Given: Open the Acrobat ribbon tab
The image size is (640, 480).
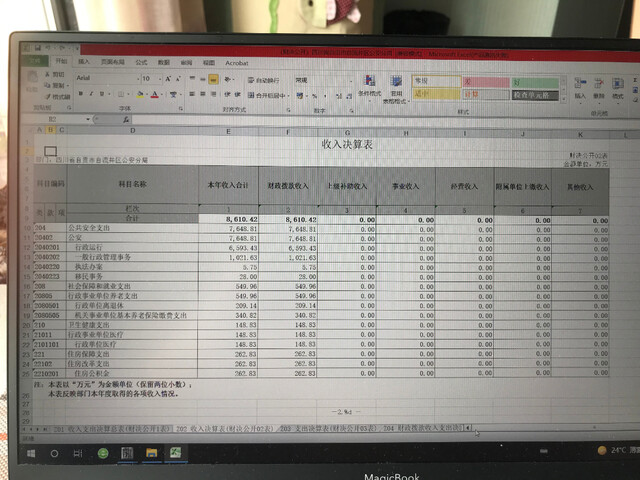Looking at the screenshot, I should [x=237, y=62].
